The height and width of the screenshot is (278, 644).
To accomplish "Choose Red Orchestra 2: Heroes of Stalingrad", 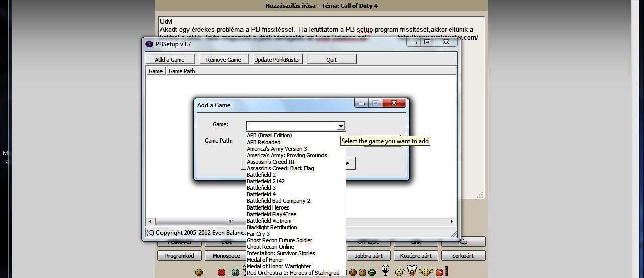I will (295, 273).
